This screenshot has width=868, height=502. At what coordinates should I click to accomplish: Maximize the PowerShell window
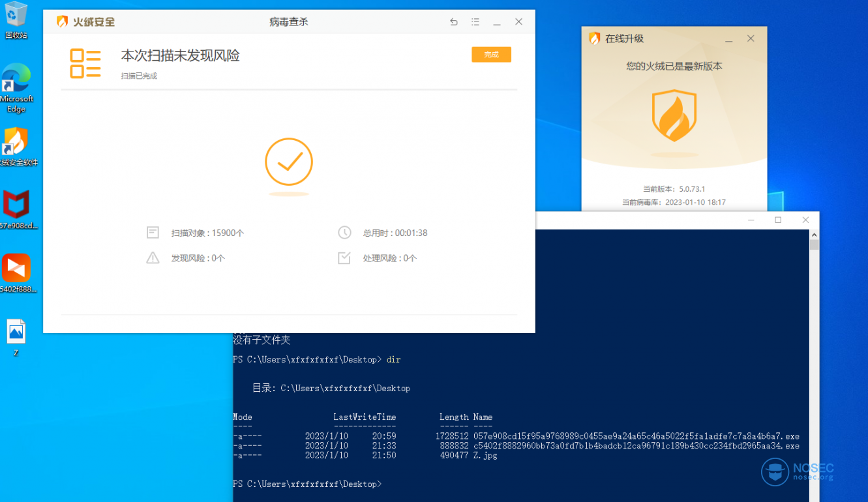[778, 220]
